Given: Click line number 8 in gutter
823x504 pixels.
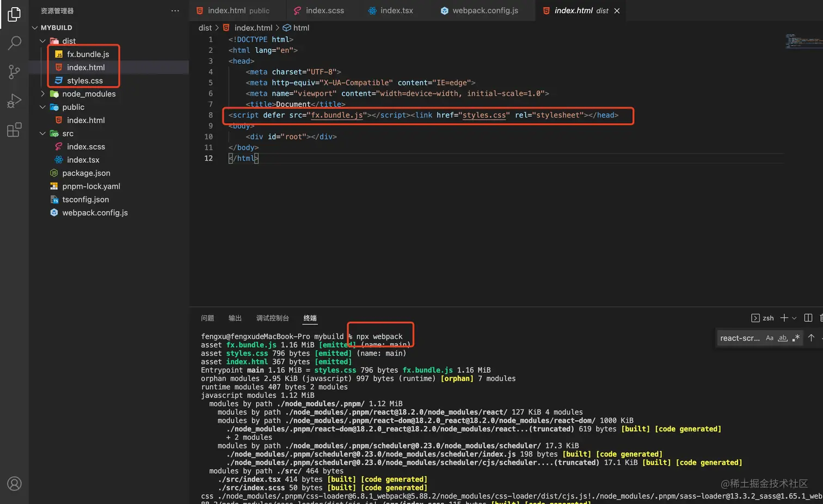Looking at the screenshot, I should 211,115.
